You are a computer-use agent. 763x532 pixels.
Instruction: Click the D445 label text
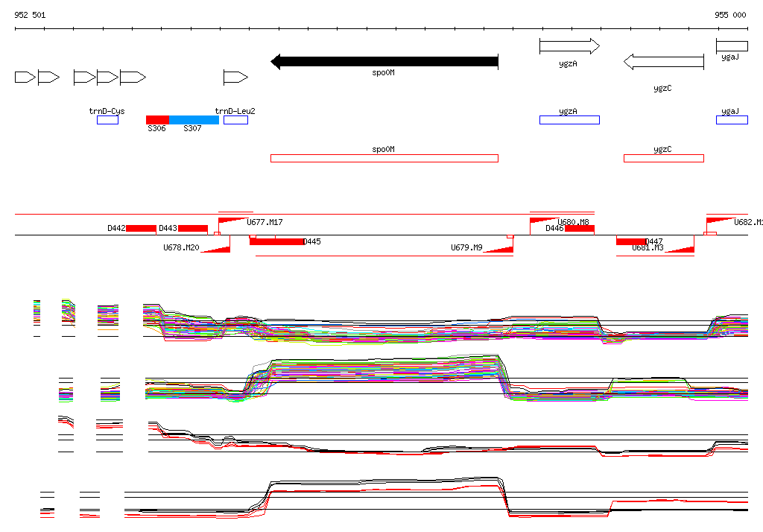[x=312, y=241]
